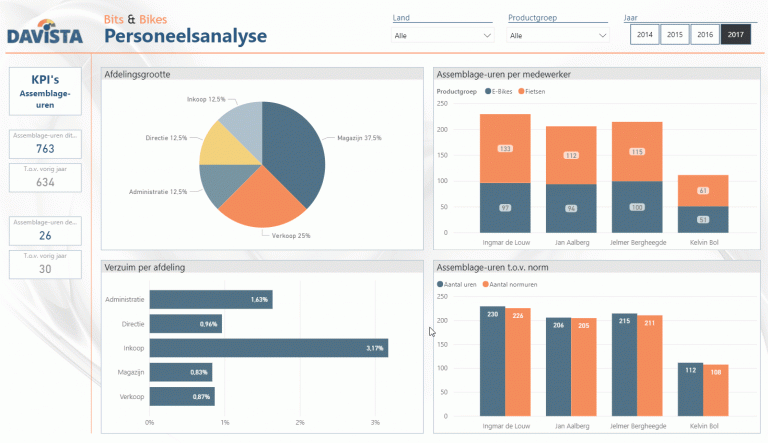Click the 634 T.o.v. vorig jaar card

pos(45,177)
